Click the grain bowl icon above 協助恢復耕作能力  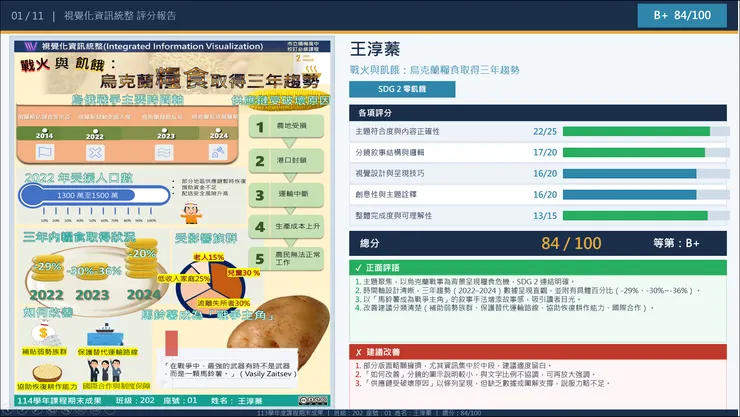coord(47,373)
